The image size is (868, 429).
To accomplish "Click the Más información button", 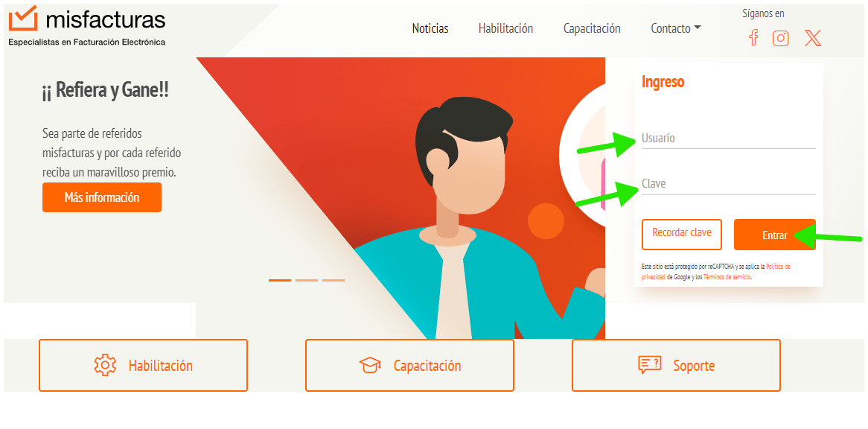I will 102,197.
